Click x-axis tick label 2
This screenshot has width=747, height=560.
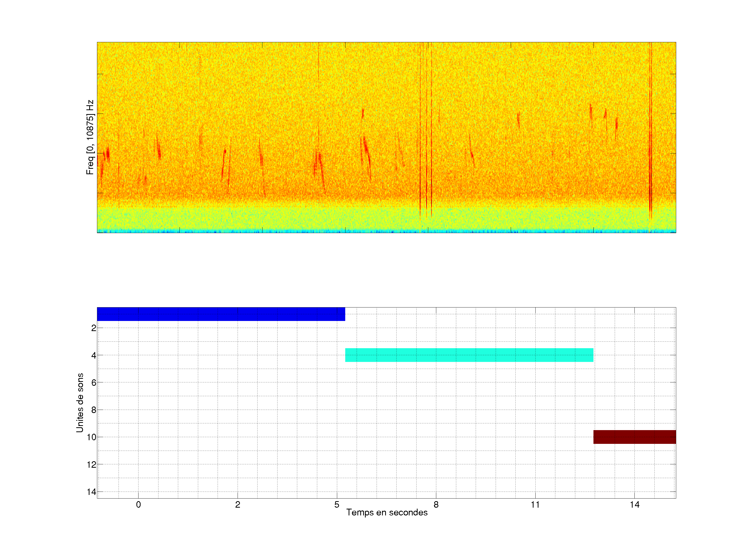[238, 505]
